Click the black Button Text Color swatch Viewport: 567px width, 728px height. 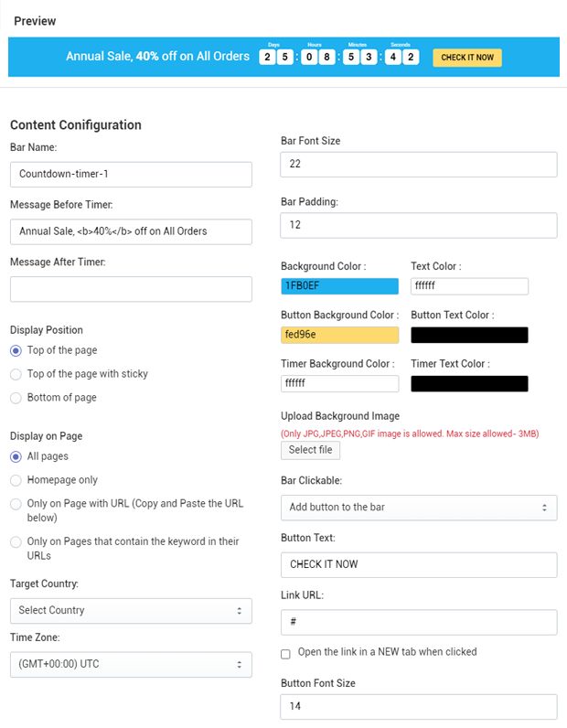pos(469,335)
